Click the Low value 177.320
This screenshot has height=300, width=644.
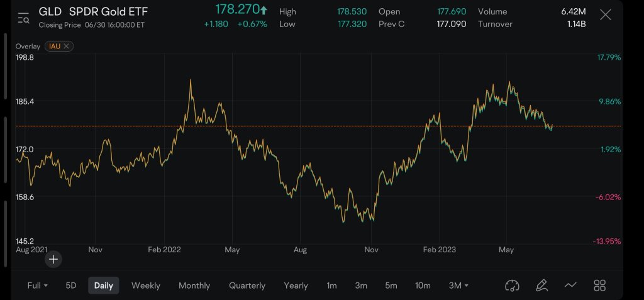(352, 24)
